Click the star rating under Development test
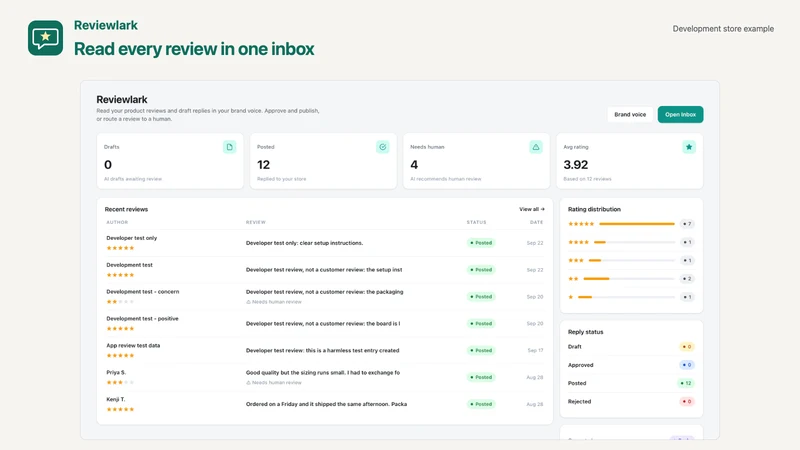The height and width of the screenshot is (450, 800). (x=120, y=275)
